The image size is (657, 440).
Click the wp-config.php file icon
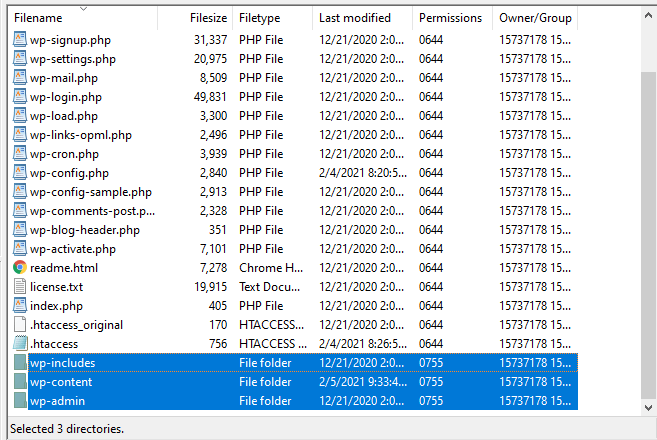[x=20, y=173]
